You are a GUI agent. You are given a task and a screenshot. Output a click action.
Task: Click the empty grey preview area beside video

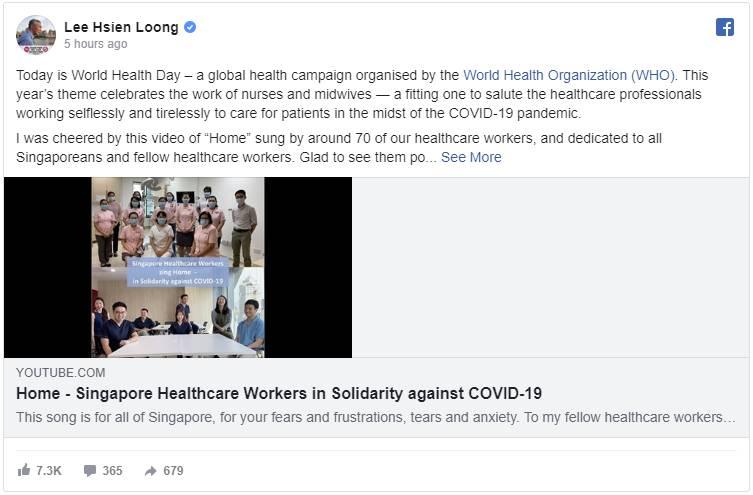click(x=550, y=267)
